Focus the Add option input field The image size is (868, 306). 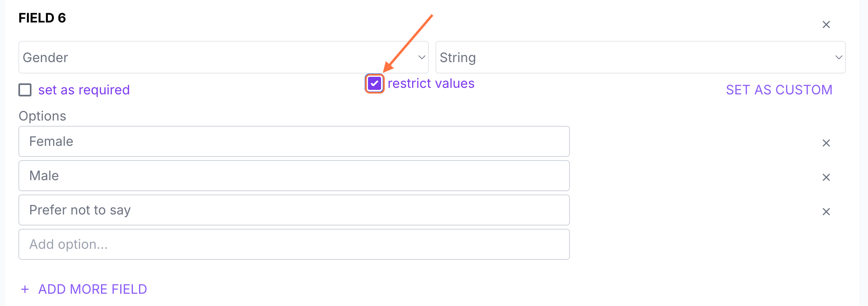coord(294,244)
